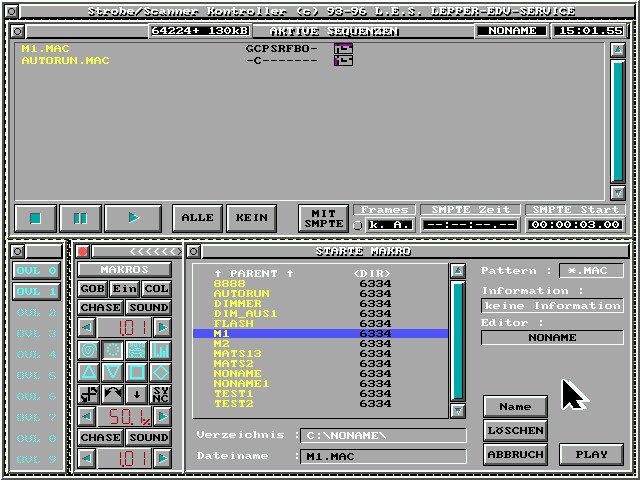This screenshot has width=640, height=480.
Task: Decrease the 1.01 value just under the GOB/CHASE rows
Action: (87, 327)
